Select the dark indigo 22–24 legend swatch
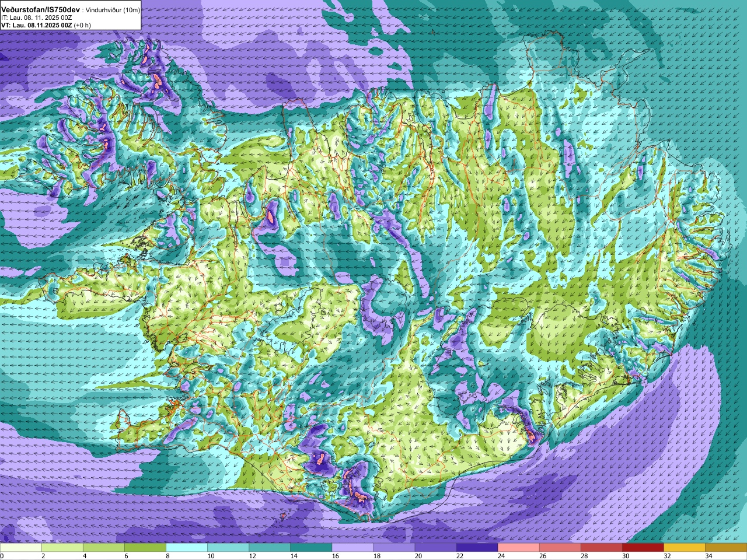This screenshot has height=560, width=747. point(477,548)
